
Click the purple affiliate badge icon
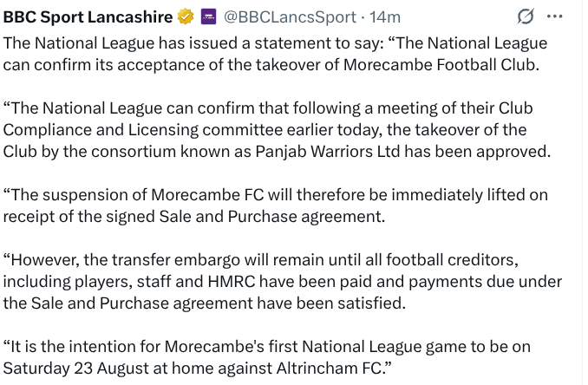pos(208,16)
